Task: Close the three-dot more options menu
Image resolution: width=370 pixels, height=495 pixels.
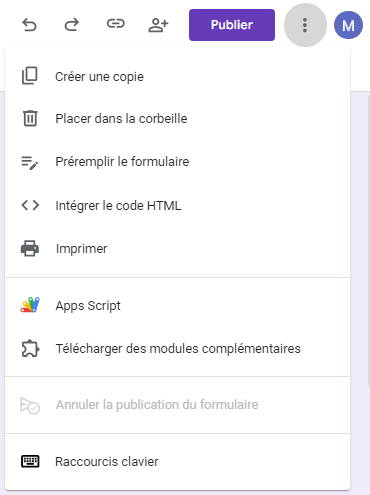Action: tap(305, 25)
